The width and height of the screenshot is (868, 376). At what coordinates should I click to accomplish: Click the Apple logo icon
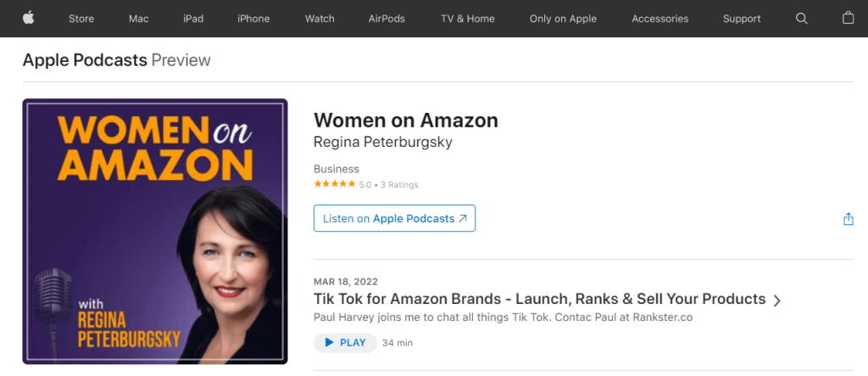(x=28, y=19)
